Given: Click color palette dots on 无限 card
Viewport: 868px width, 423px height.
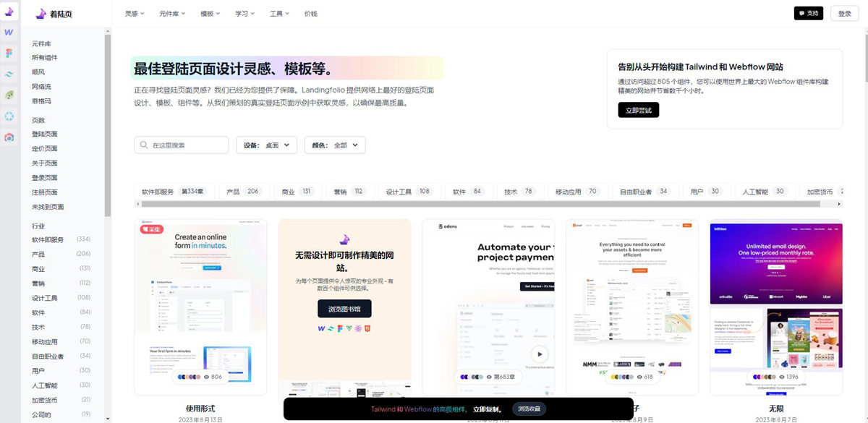Looking at the screenshot, I should tap(763, 377).
